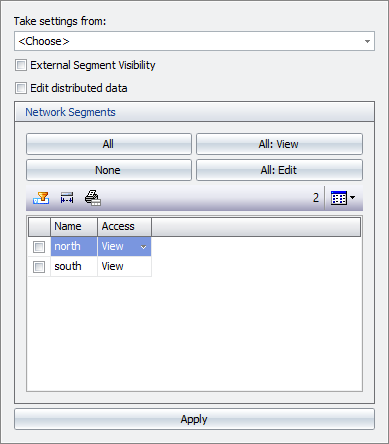
Task: Open the grid layout options icon
Action: [x=339, y=198]
